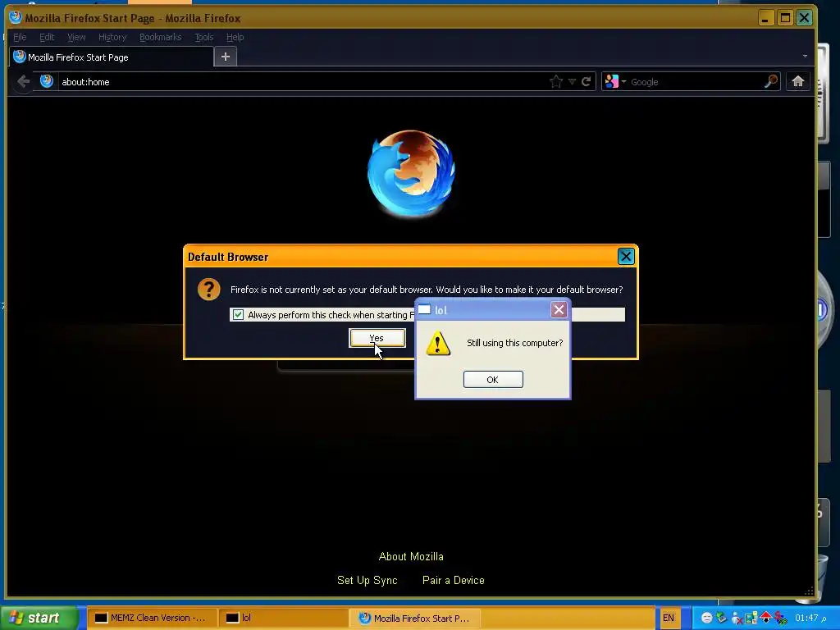Click the red arrow tray icon
840x630 pixels.
coord(765,617)
